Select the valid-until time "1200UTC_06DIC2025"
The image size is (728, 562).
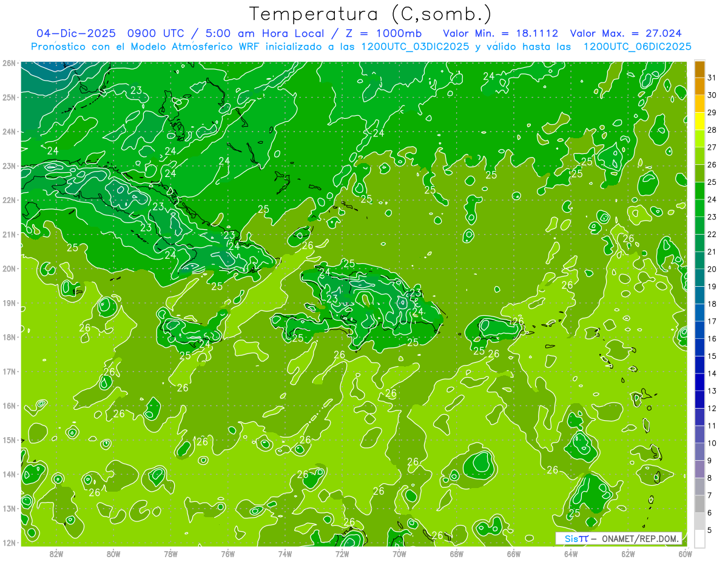click(x=637, y=47)
